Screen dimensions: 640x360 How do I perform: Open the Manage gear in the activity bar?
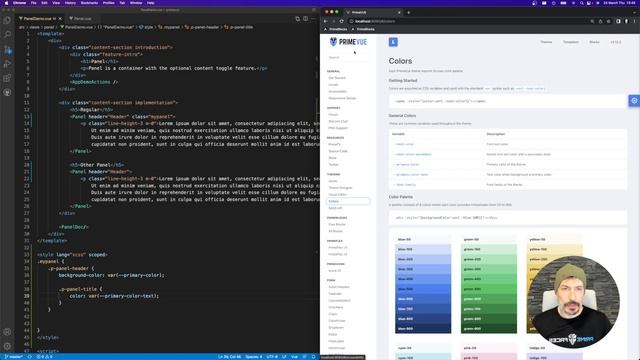[x=7, y=346]
